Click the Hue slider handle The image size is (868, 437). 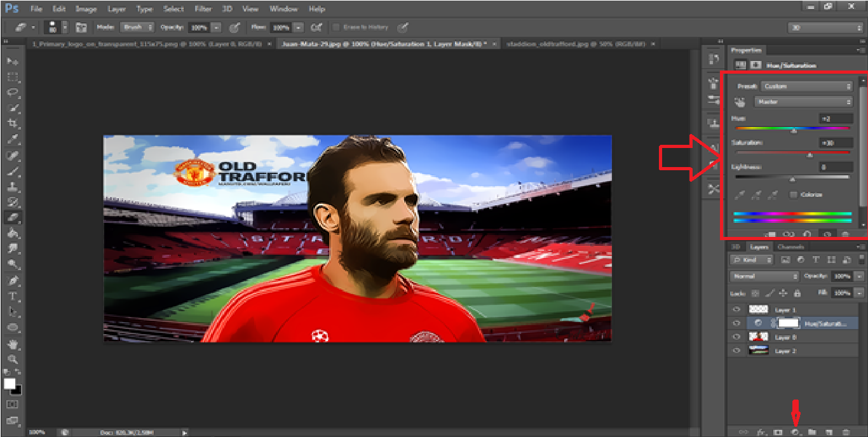794,131
